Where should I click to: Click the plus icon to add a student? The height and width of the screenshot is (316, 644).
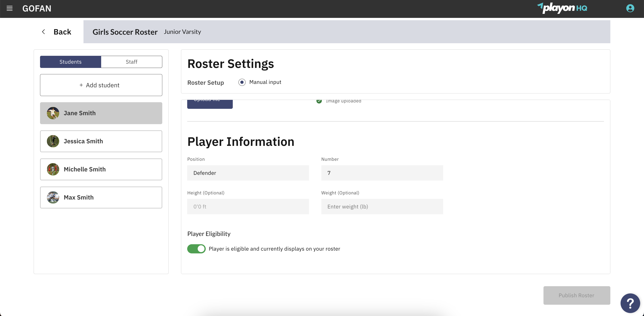point(81,85)
